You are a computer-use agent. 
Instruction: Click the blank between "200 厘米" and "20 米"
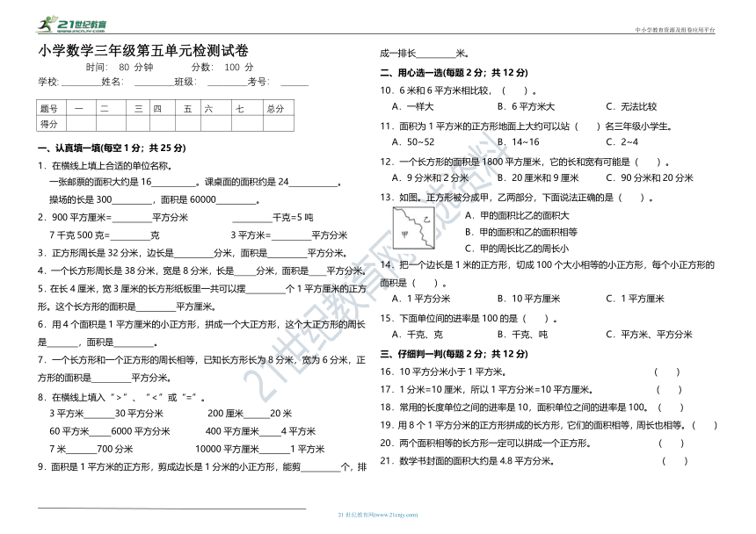point(257,414)
